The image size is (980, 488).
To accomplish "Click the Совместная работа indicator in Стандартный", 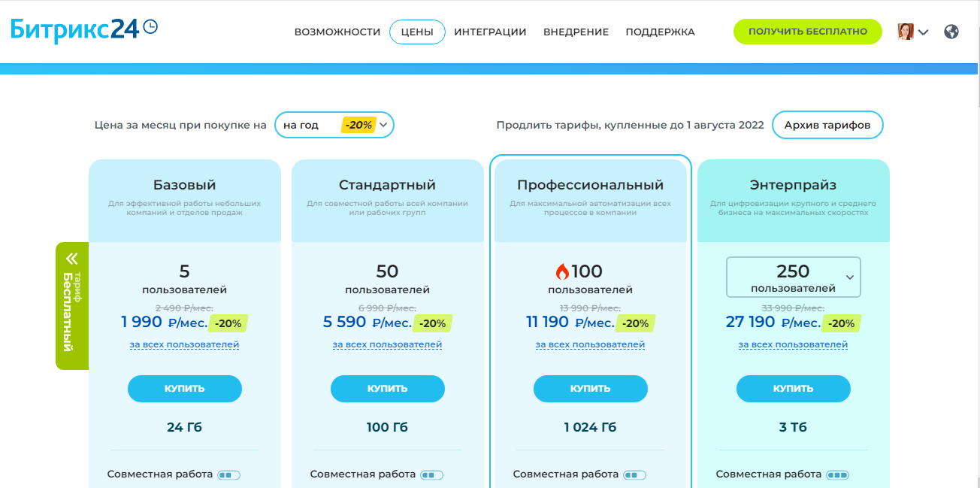I will 431,475.
